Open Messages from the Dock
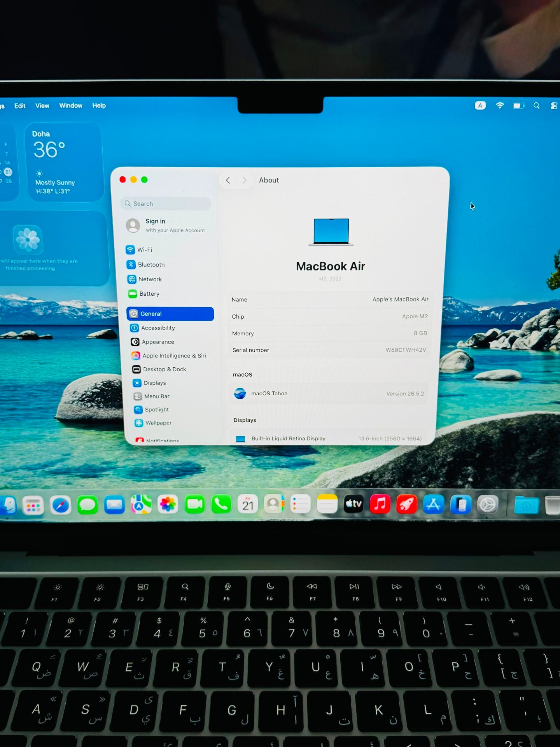The image size is (560, 747). pos(87,505)
